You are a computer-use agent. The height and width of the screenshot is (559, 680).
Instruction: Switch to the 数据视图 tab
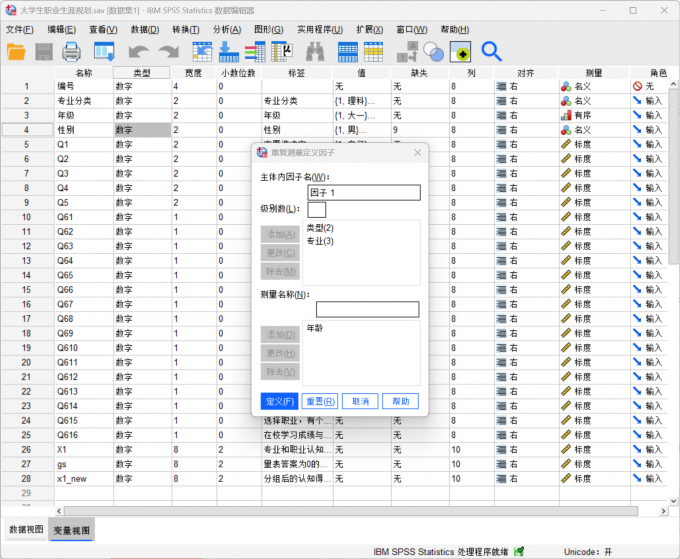(26, 530)
